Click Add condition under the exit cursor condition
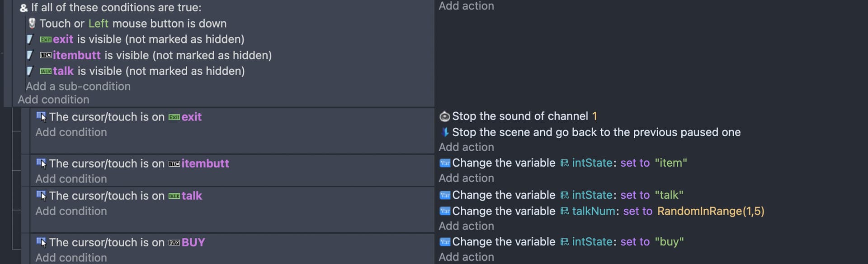This screenshot has height=264, width=868. [71, 132]
